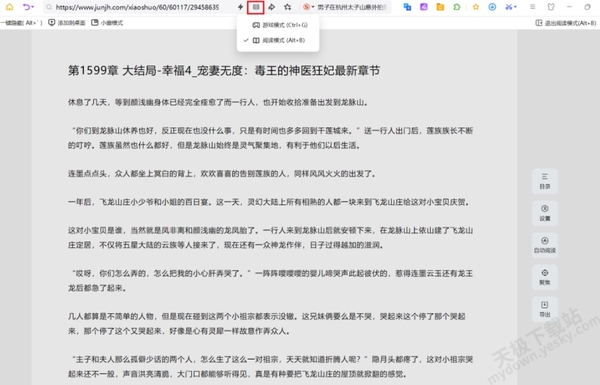The height and width of the screenshot is (385, 600).
Task: Open search engine dropdown arrow
Action: [x=313, y=7]
